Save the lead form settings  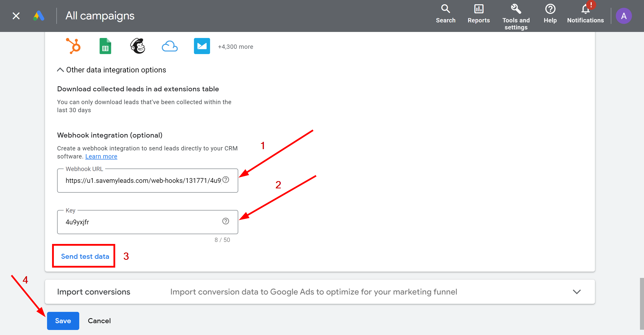tap(63, 321)
